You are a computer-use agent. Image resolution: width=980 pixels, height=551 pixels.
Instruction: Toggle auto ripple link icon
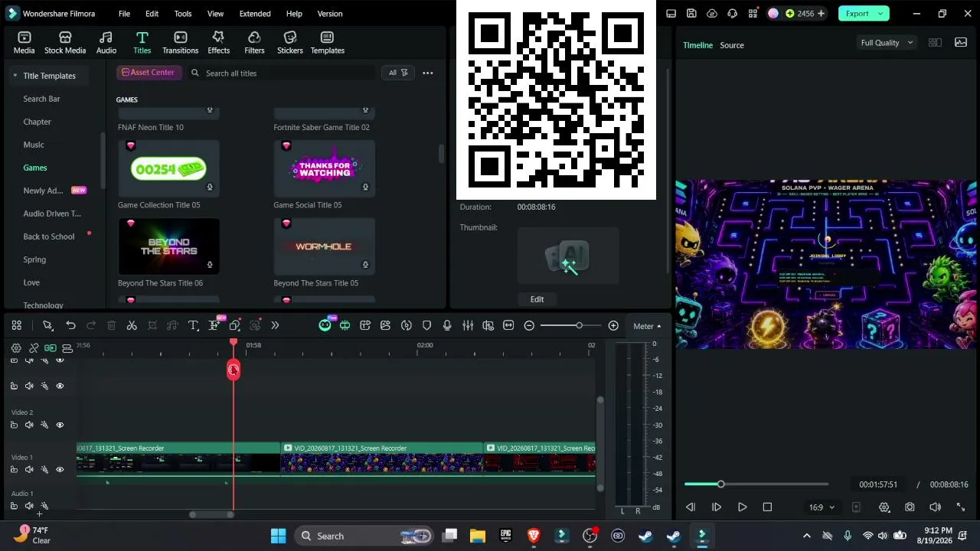click(x=51, y=348)
